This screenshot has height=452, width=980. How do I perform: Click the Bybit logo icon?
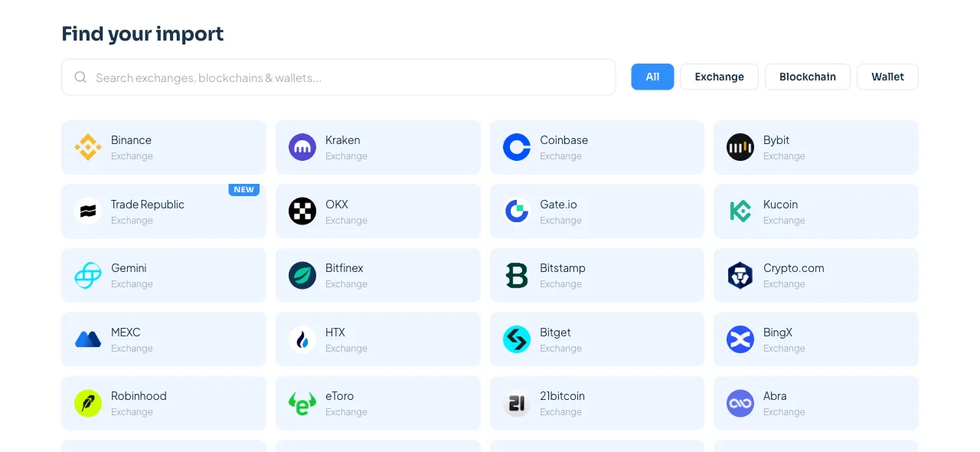(x=740, y=147)
